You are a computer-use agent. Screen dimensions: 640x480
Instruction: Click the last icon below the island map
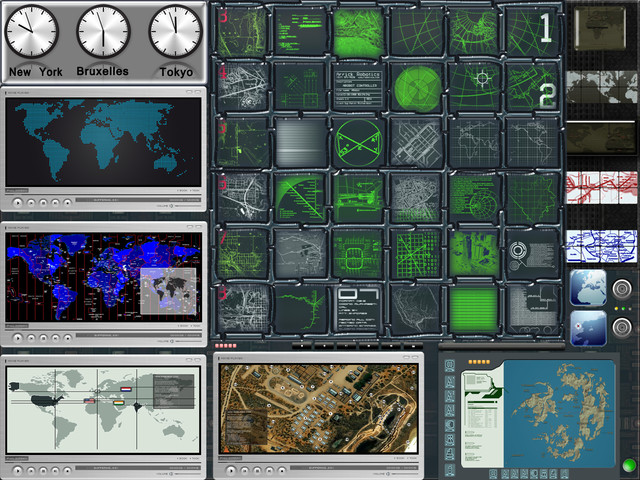coord(564,474)
